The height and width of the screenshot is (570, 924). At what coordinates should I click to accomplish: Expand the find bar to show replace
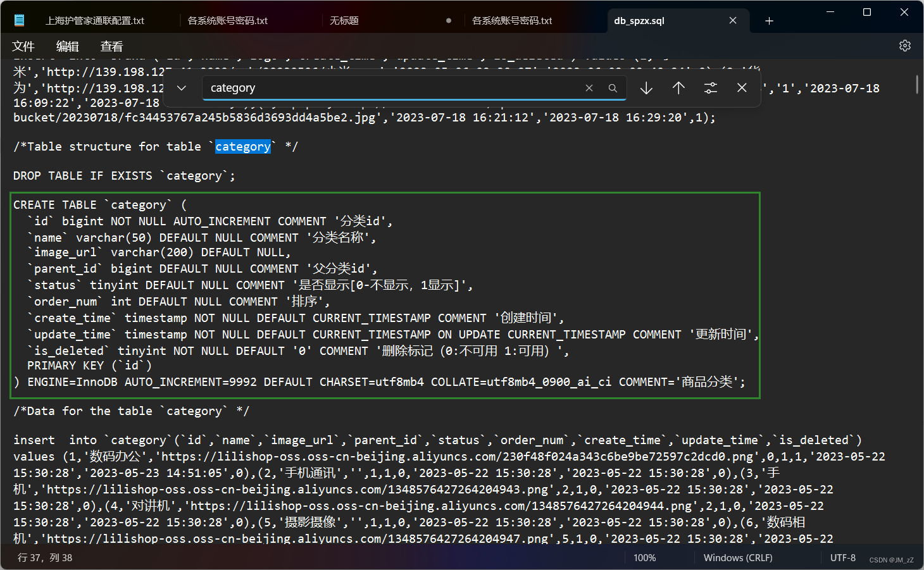coord(181,88)
